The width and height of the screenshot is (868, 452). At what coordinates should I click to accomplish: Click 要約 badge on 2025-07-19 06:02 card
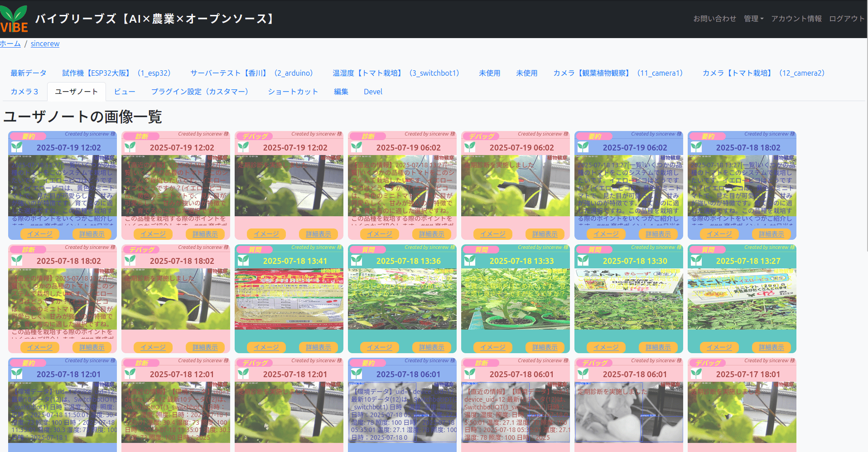click(594, 136)
